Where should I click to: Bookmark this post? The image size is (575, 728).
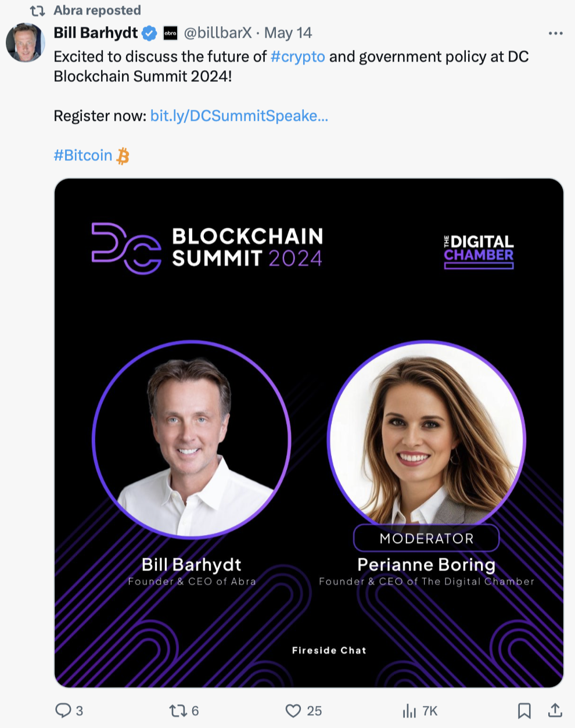click(524, 711)
